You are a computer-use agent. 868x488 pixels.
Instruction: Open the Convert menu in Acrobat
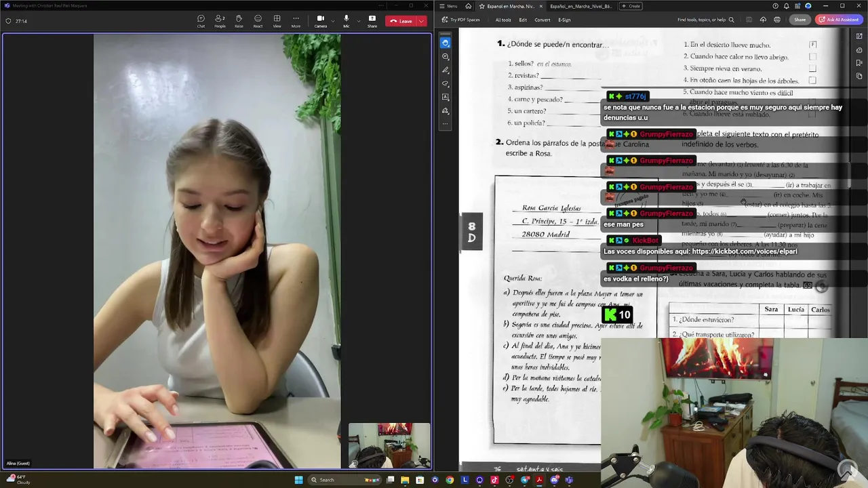click(542, 20)
